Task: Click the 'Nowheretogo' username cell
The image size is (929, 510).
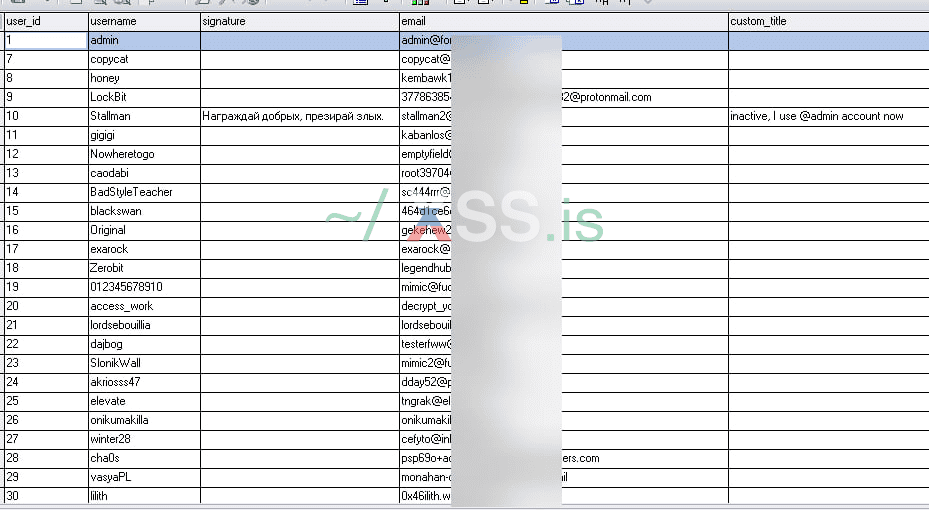Action: pyautogui.click(x=144, y=154)
